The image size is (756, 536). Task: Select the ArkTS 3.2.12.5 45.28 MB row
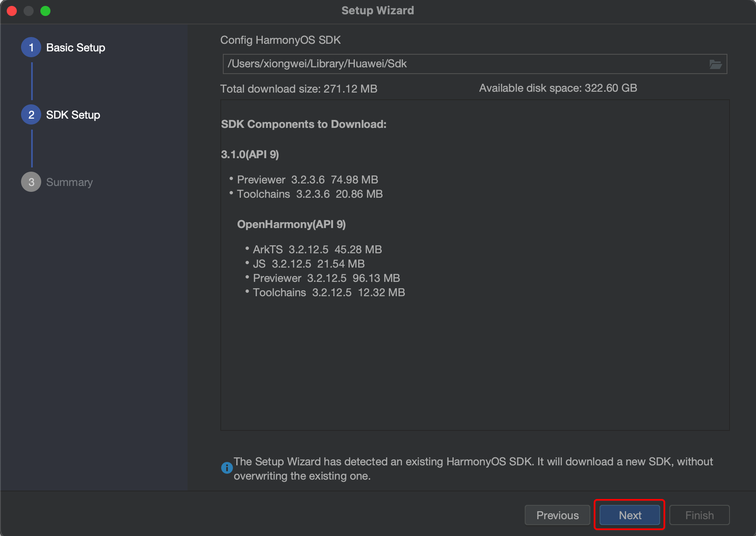pos(317,249)
